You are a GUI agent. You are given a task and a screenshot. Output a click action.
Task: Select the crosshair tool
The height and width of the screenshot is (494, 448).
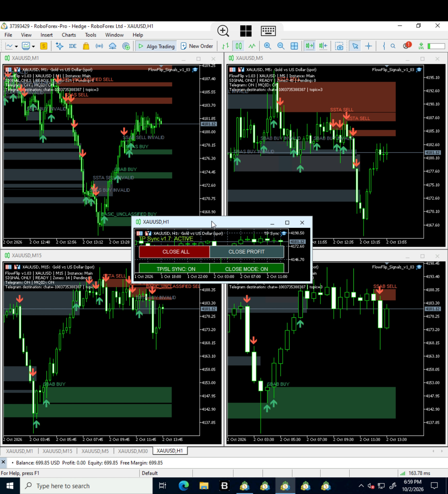368,46
